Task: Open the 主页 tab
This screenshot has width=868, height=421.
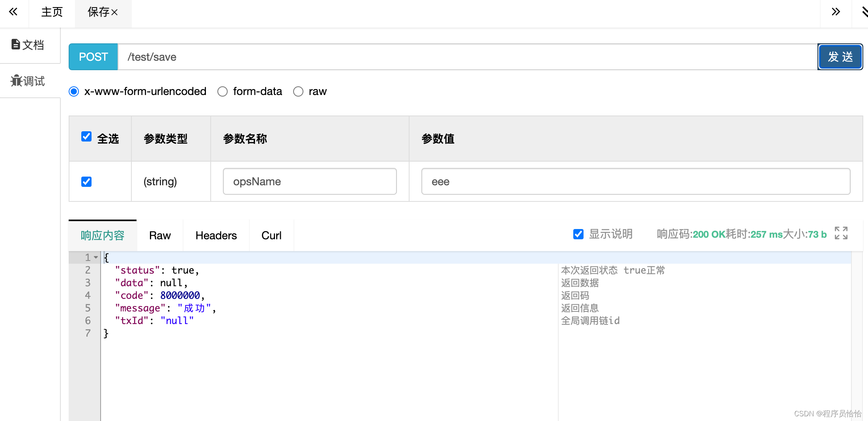Action: pyautogui.click(x=52, y=12)
